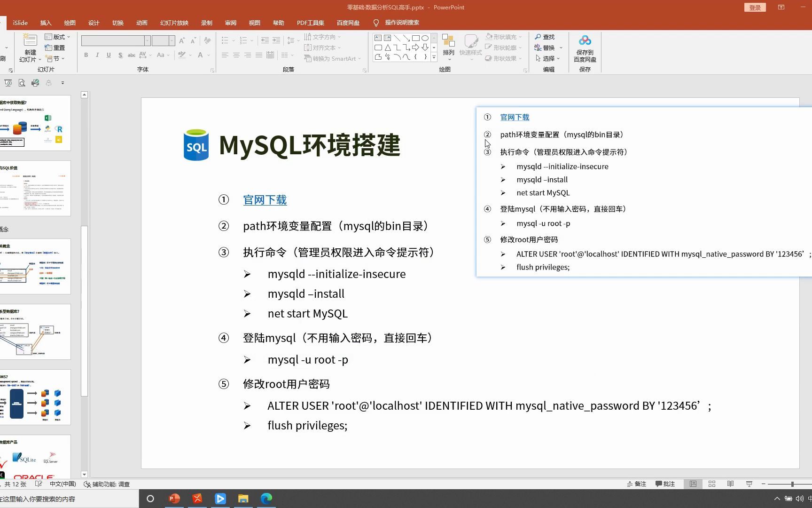
Task: Click Print Preview quick access icon
Action: tap(22, 83)
